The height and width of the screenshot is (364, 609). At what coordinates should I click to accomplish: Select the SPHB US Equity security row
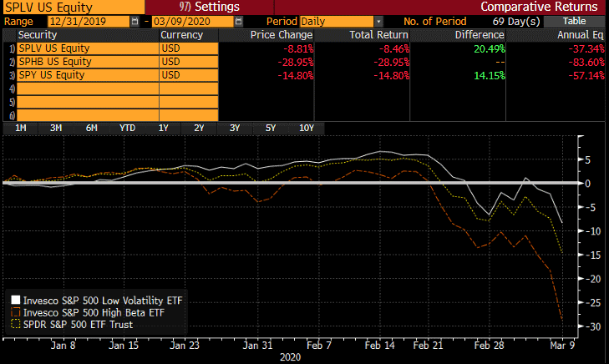[88, 62]
